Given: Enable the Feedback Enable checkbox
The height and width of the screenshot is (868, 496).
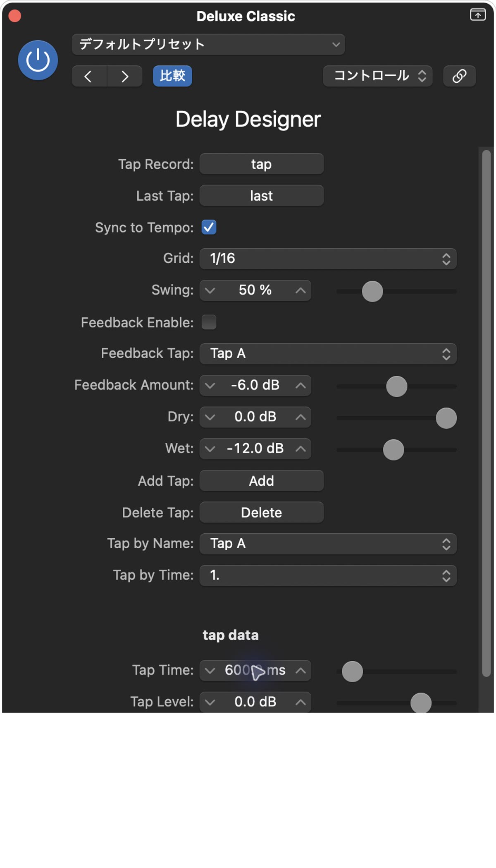Looking at the screenshot, I should tap(209, 322).
